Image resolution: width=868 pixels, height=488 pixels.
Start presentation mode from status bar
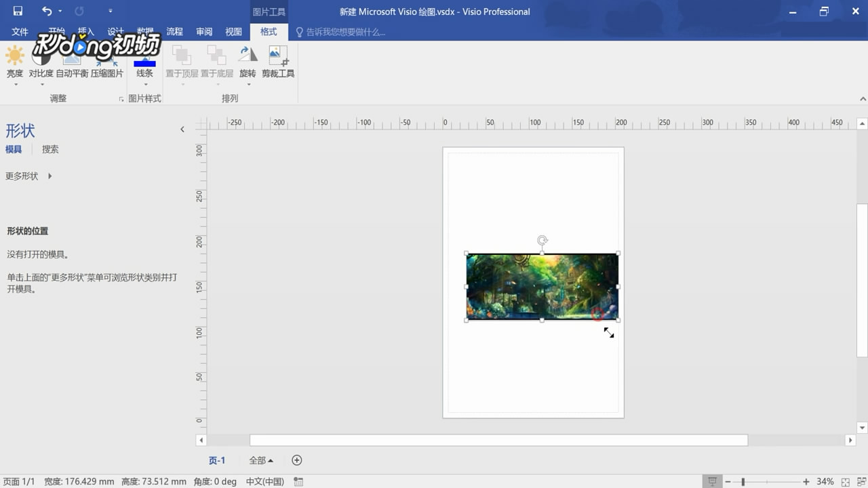[x=712, y=481]
